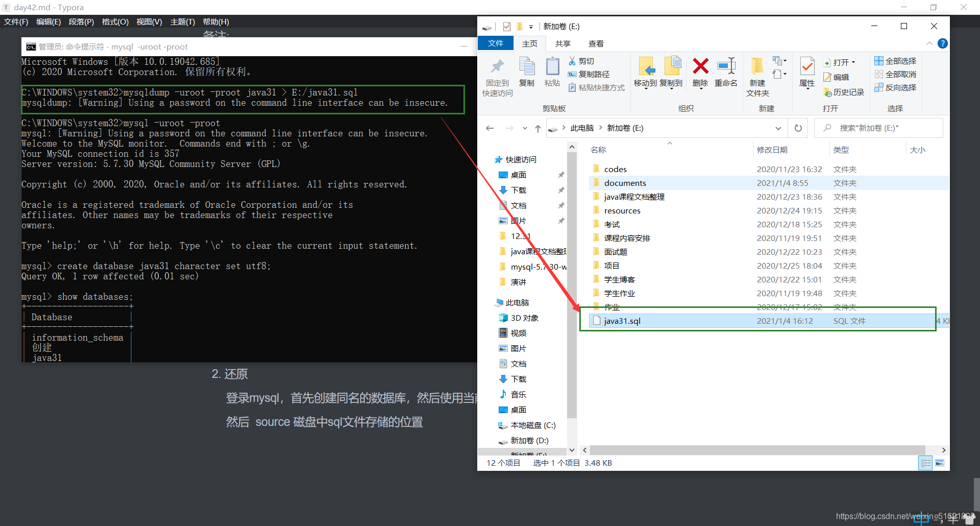Screen dimensions: 980x526
Task: Switch file list to thumbnail view
Action: (x=940, y=463)
